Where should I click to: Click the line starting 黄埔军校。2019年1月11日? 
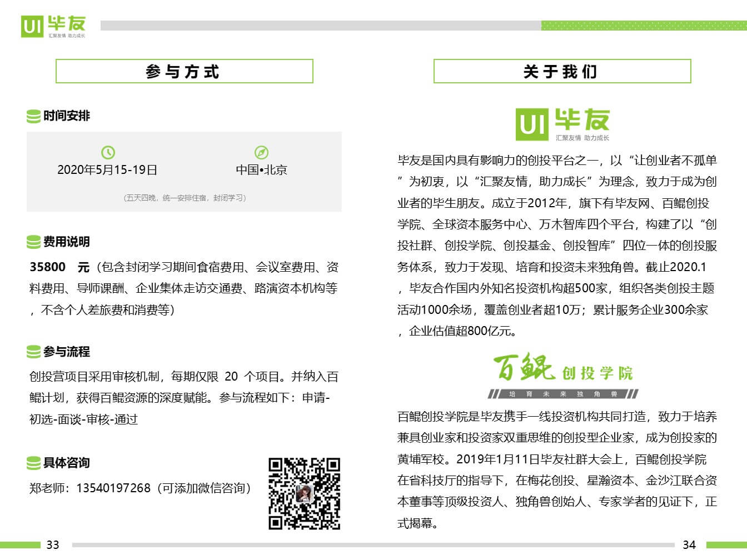(552, 459)
